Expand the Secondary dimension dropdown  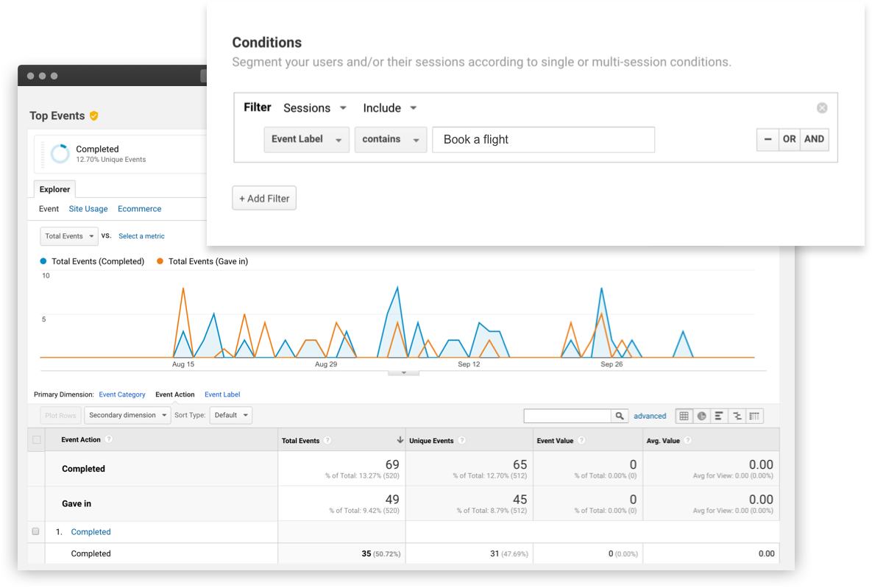coord(127,415)
